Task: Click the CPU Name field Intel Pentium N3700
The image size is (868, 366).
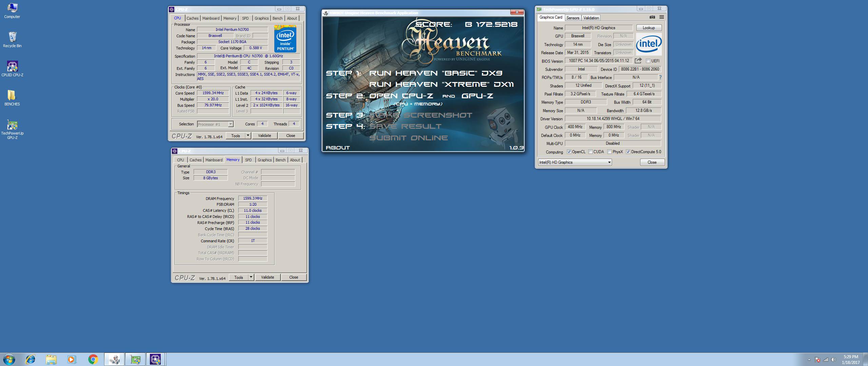Action: point(232,29)
